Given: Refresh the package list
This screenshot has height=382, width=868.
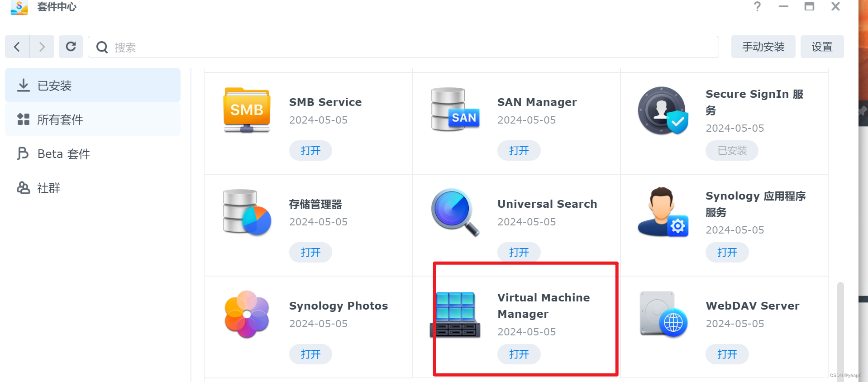Looking at the screenshot, I should click(71, 47).
